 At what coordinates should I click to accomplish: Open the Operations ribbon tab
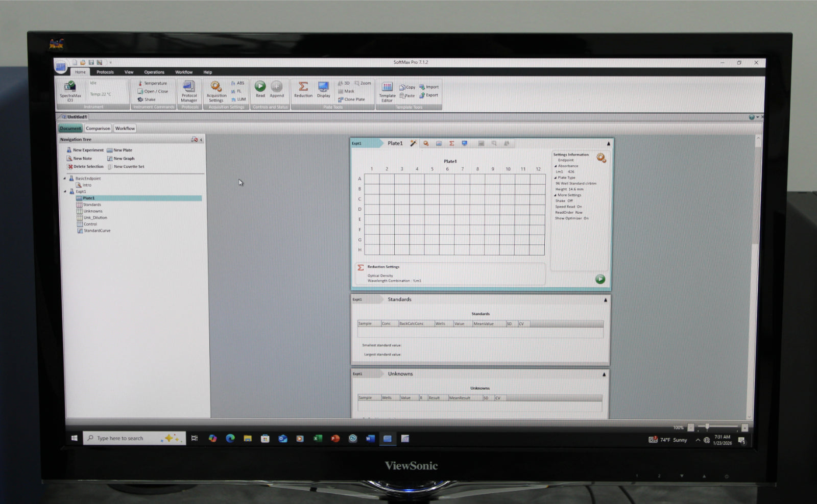pos(154,72)
